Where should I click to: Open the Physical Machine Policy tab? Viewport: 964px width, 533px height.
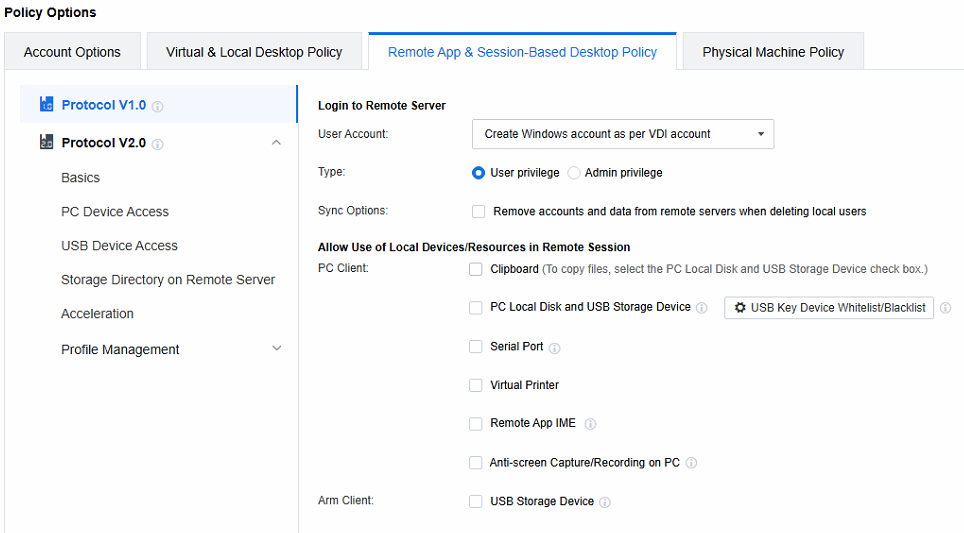tap(773, 52)
